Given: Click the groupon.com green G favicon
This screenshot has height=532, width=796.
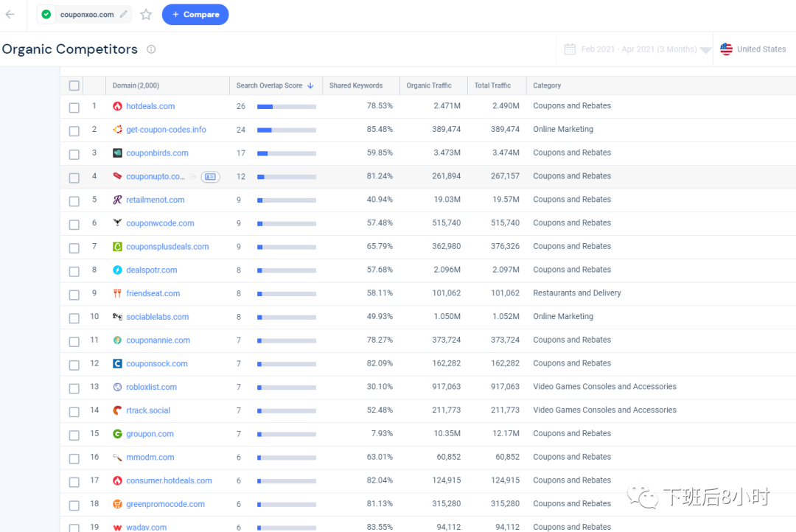Looking at the screenshot, I should [x=117, y=434].
